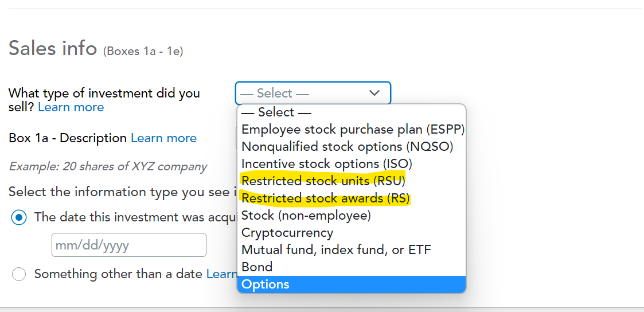Click Learn link beside Something other than a date
The height and width of the screenshot is (312, 644).
(x=221, y=274)
